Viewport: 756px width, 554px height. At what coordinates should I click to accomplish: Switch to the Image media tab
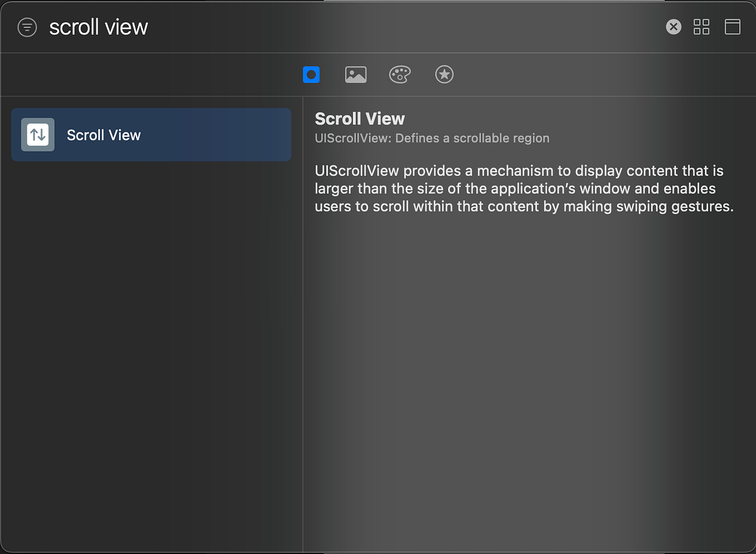(355, 74)
